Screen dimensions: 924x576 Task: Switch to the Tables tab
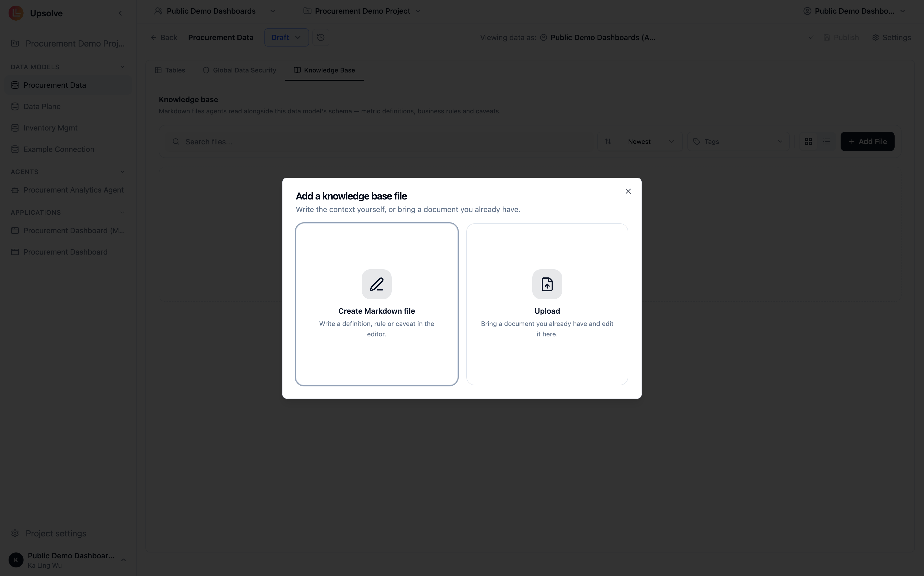(x=170, y=70)
